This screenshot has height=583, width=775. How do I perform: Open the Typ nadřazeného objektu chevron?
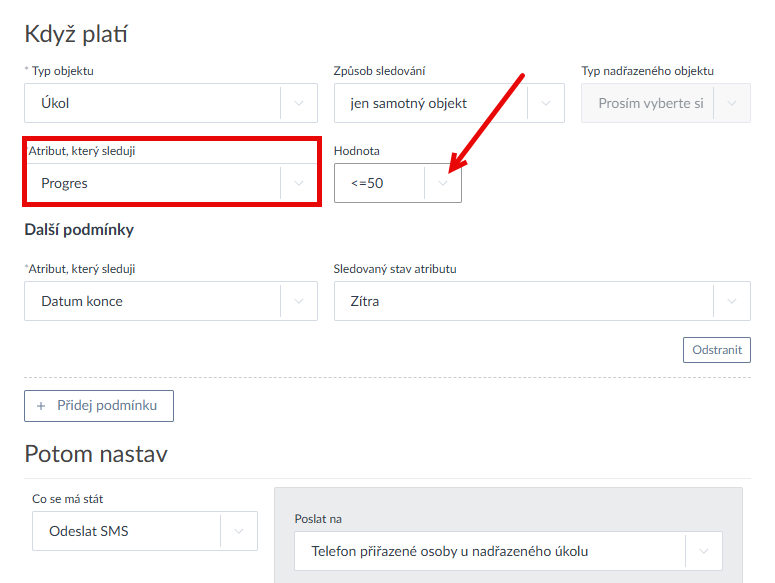click(733, 103)
